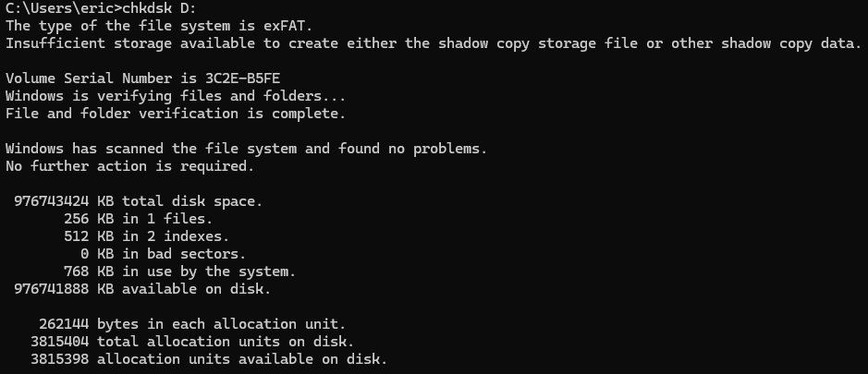The height and width of the screenshot is (374, 868).
Task: Click the 976741888 available KB value
Action: [x=52, y=289]
